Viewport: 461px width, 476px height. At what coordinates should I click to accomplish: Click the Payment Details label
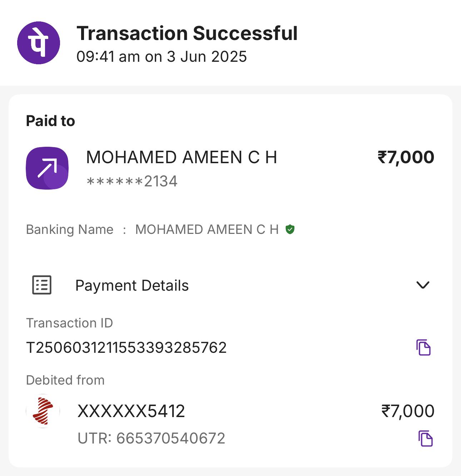pos(132,286)
